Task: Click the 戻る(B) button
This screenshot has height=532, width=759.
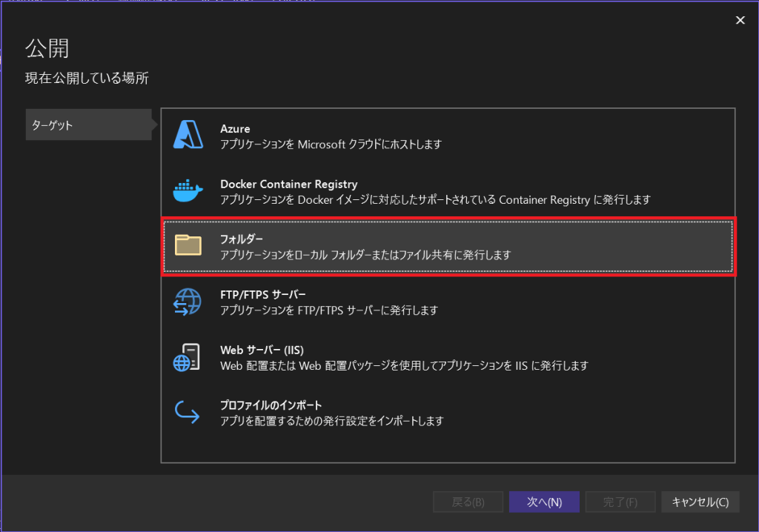Action: [468, 502]
